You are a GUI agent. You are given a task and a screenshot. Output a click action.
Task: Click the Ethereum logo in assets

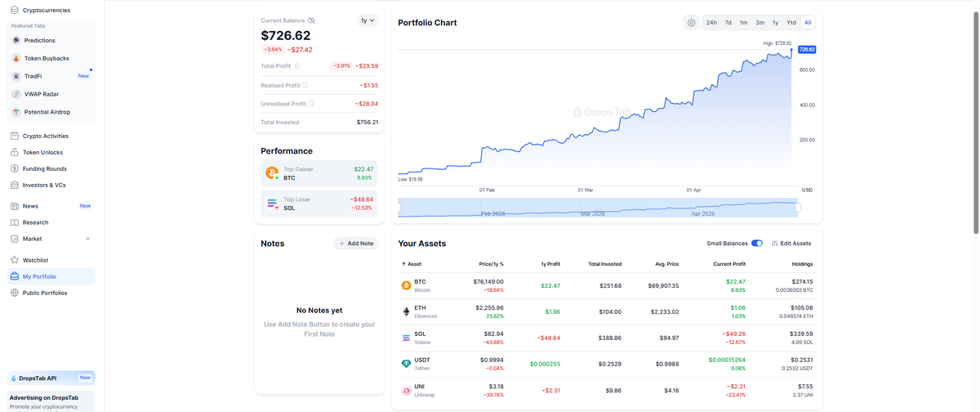pos(406,312)
